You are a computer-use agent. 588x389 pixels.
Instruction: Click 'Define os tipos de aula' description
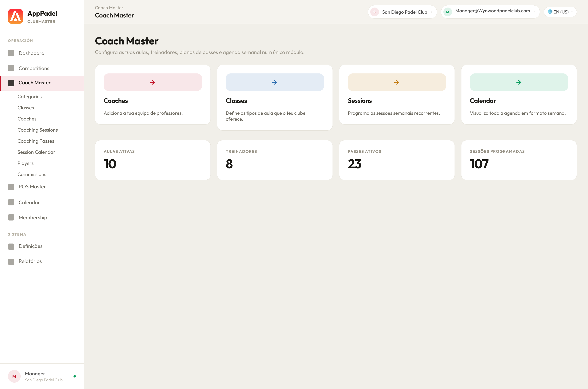pos(265,116)
